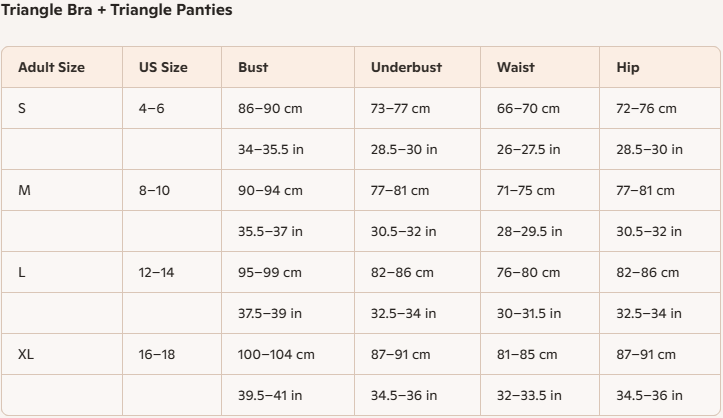Image resolution: width=723 pixels, height=418 pixels.
Task: Click the Triangle Bra + Triangle Panties heading
Action: pyautogui.click(x=116, y=11)
